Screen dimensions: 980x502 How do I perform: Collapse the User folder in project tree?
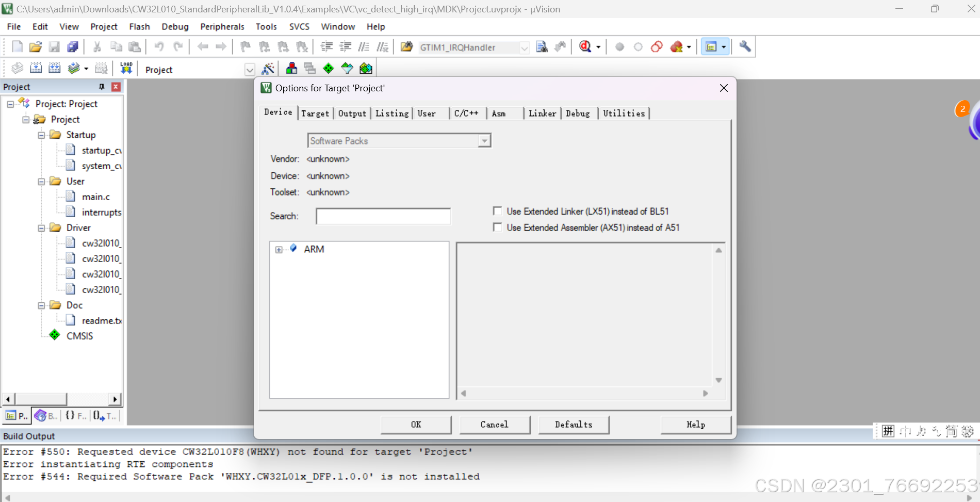click(41, 182)
